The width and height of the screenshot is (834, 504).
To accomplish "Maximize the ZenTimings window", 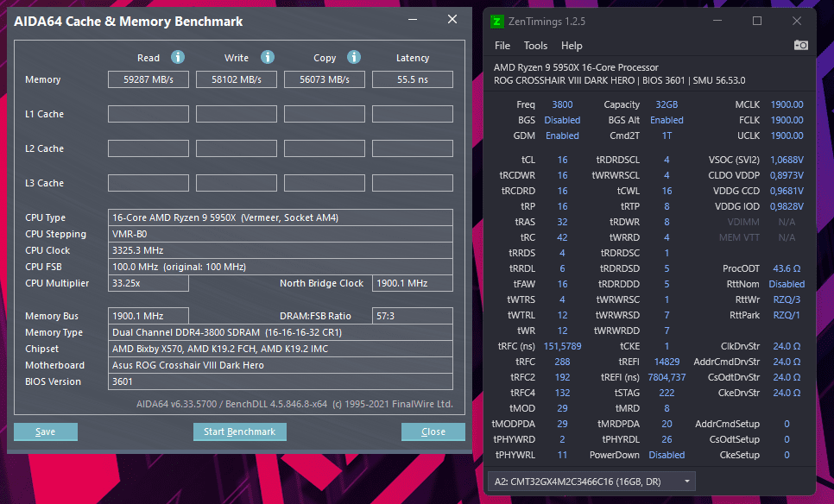I will pyautogui.click(x=757, y=21).
